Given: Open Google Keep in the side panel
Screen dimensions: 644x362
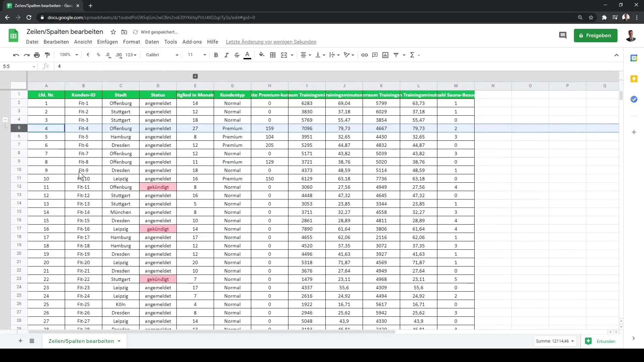Looking at the screenshot, I should point(634,79).
